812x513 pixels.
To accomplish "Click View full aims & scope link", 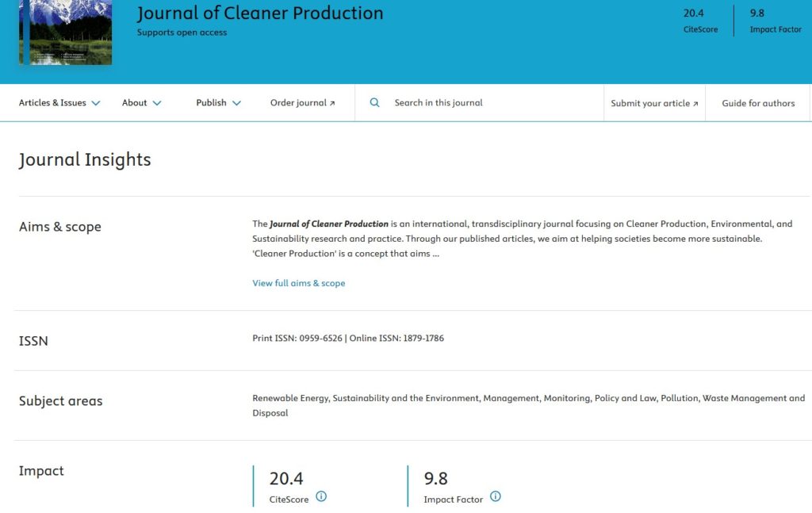I will 299,283.
